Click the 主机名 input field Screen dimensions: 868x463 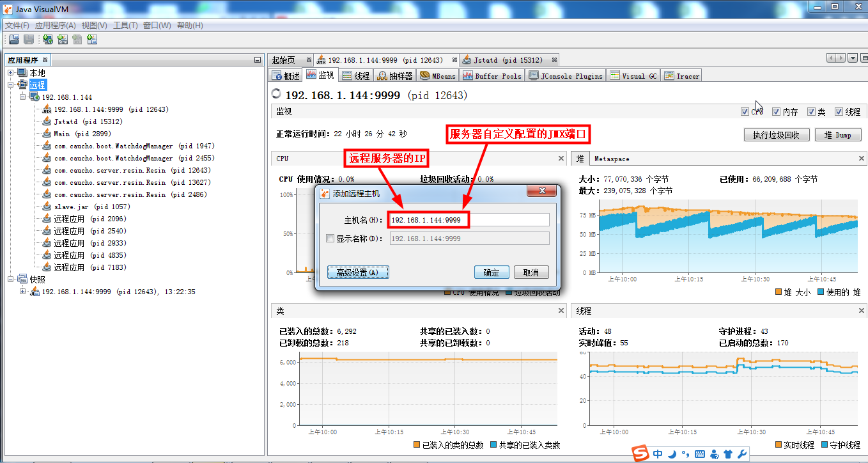(469, 220)
